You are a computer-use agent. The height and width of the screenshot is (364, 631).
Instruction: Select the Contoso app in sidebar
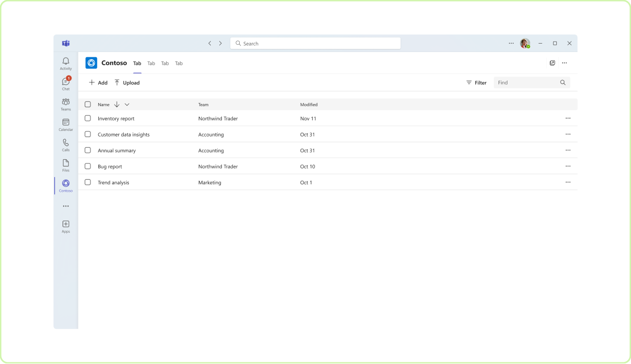[x=65, y=185]
